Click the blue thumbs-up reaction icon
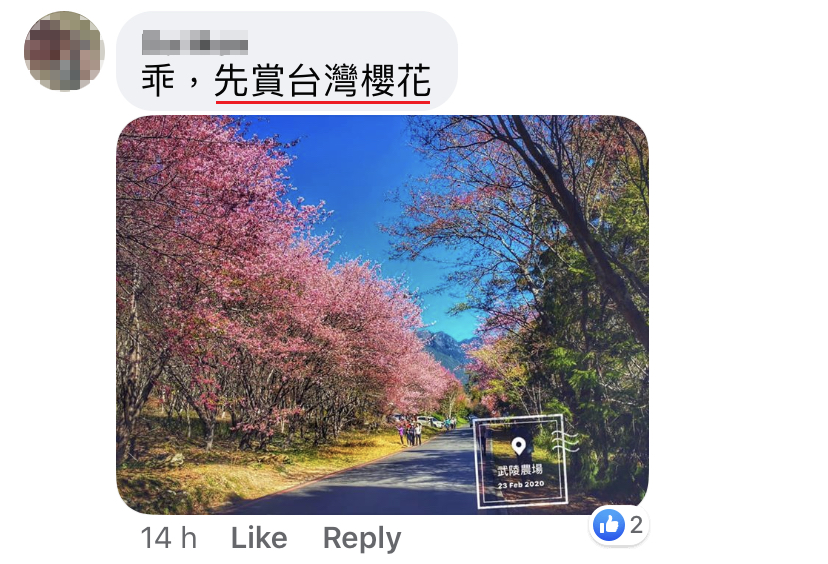The width and height of the screenshot is (828, 564). pyautogui.click(x=608, y=525)
